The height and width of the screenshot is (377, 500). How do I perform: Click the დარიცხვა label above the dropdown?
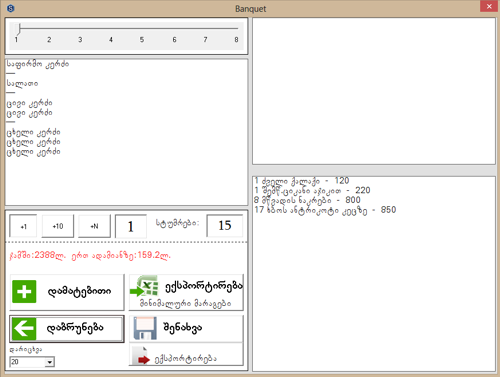[x=26, y=349]
